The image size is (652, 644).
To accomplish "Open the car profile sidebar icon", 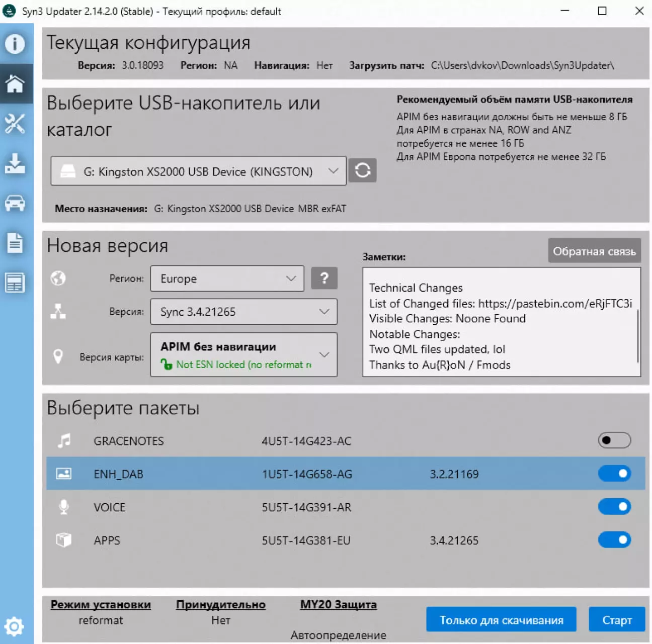I will (x=15, y=203).
